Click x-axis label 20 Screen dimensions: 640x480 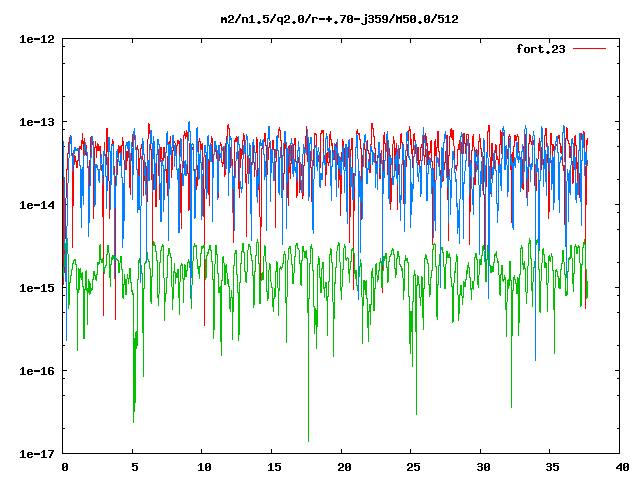point(343,467)
